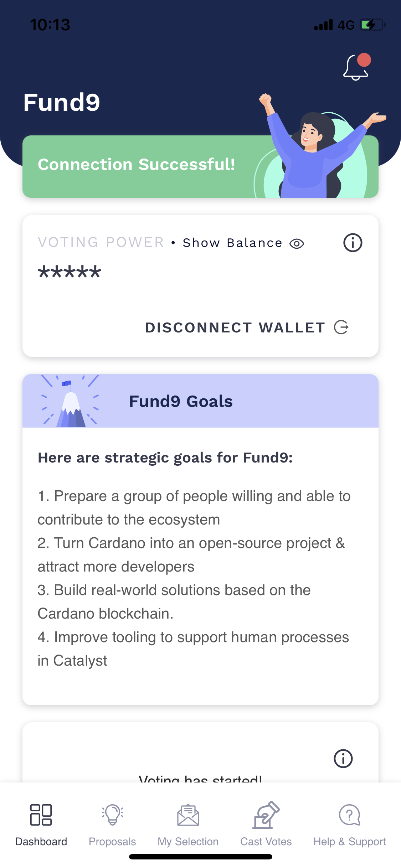Open the Dashboard grid icon
This screenshot has height=868, width=401.
coord(41,815)
